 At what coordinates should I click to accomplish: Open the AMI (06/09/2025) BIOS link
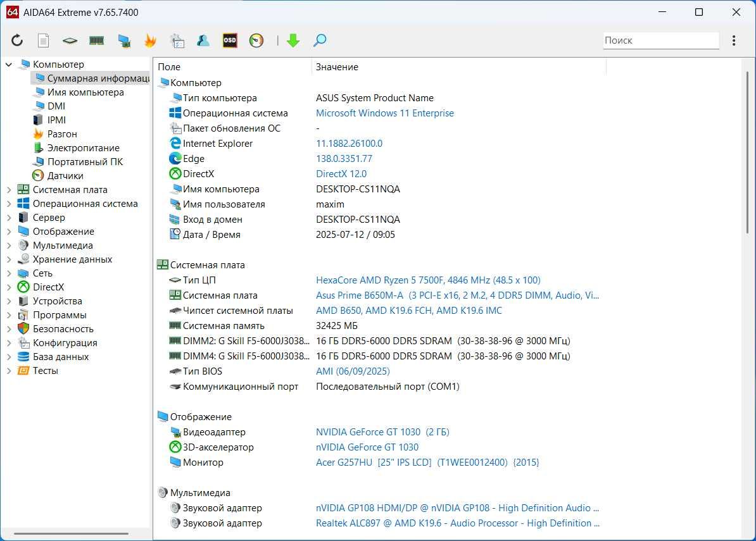click(353, 371)
